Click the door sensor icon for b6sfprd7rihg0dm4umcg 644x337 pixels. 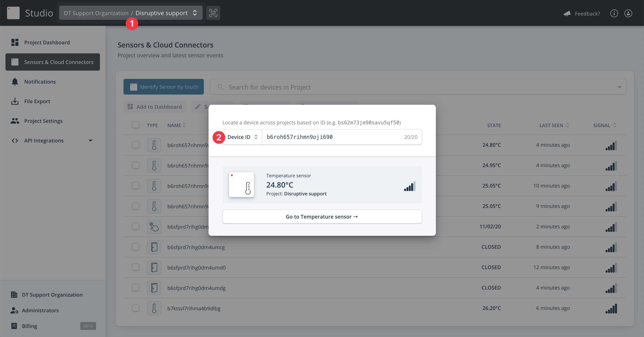[154, 247]
